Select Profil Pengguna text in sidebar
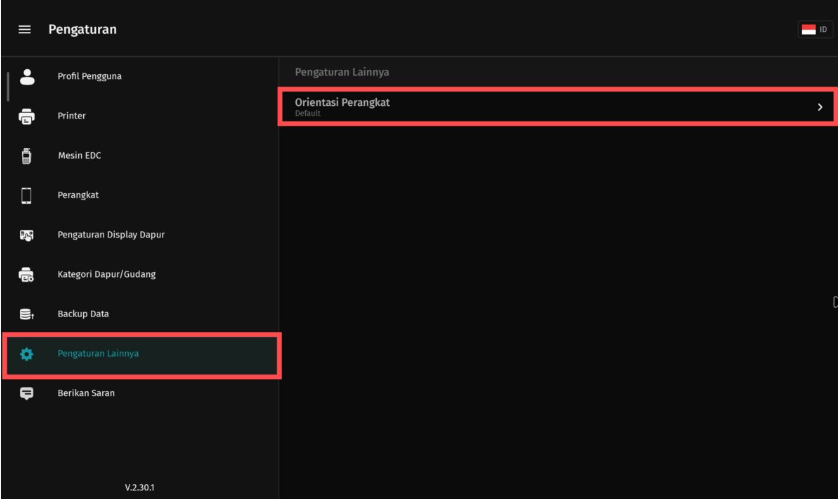The height and width of the screenshot is (499, 838). (90, 77)
